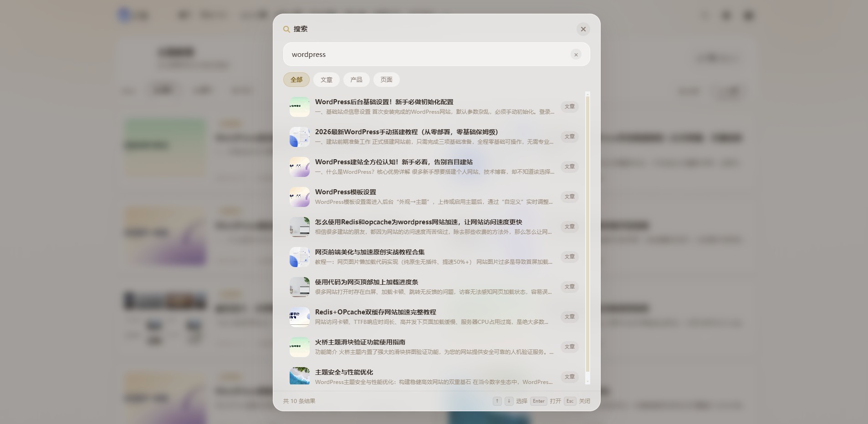The image size is (868, 424).
Task: Close the search dialog with the X button
Action: pos(583,29)
